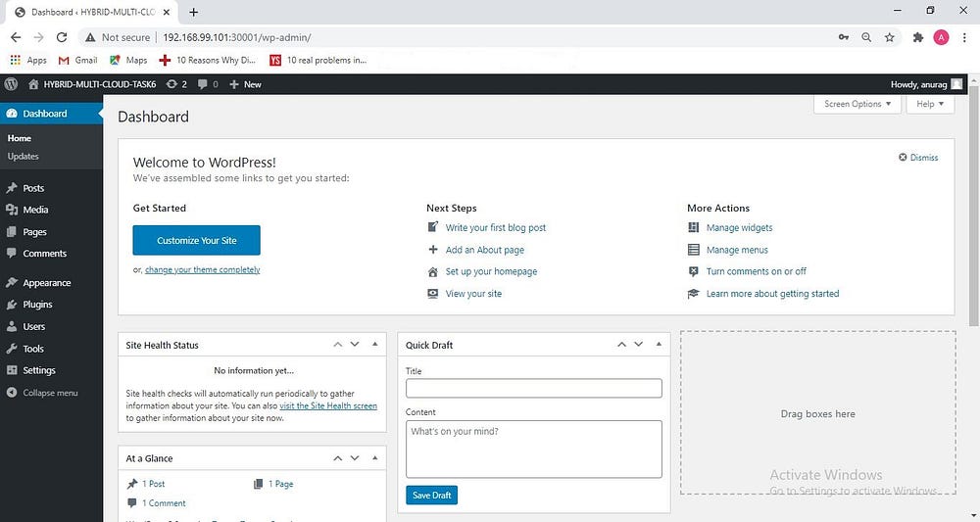Dismiss the Welcome to WordPress panel
Image resolution: width=980 pixels, height=522 pixels.
[x=918, y=158]
